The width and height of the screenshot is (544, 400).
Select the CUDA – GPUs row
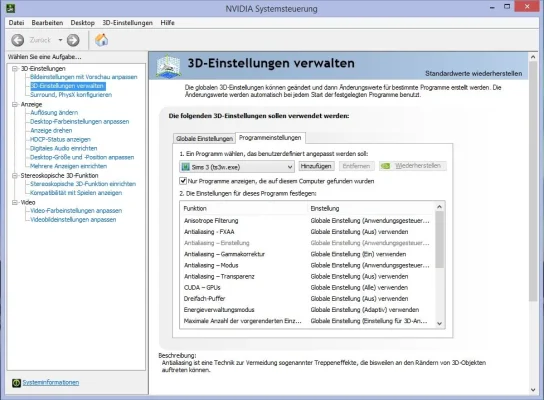click(x=307, y=288)
